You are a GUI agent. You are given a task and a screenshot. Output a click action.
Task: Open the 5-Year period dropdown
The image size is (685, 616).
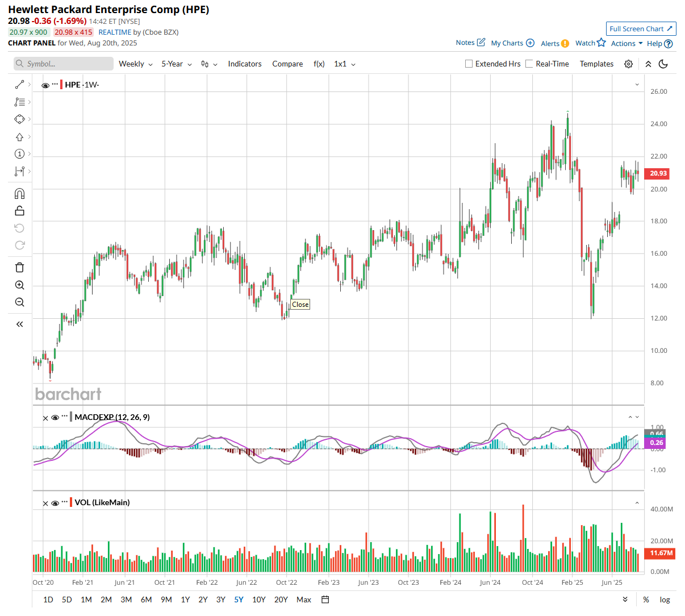point(177,64)
